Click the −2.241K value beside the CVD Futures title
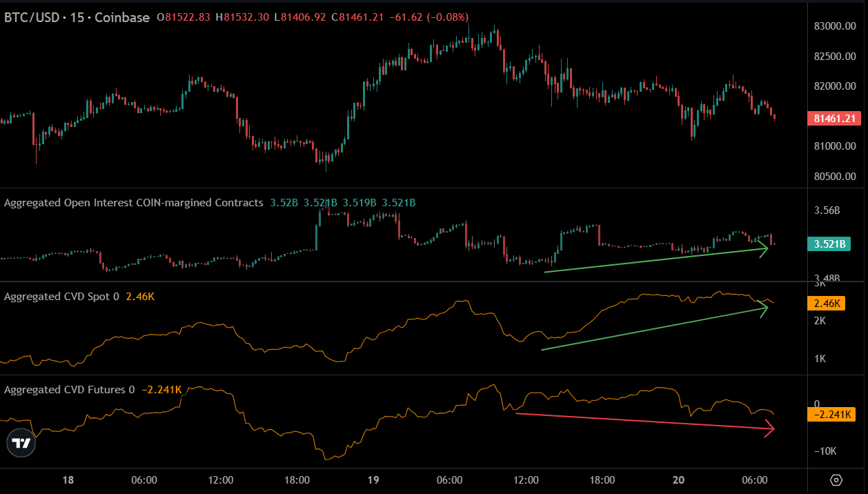Screen dimensions: 868x494 click(161, 390)
